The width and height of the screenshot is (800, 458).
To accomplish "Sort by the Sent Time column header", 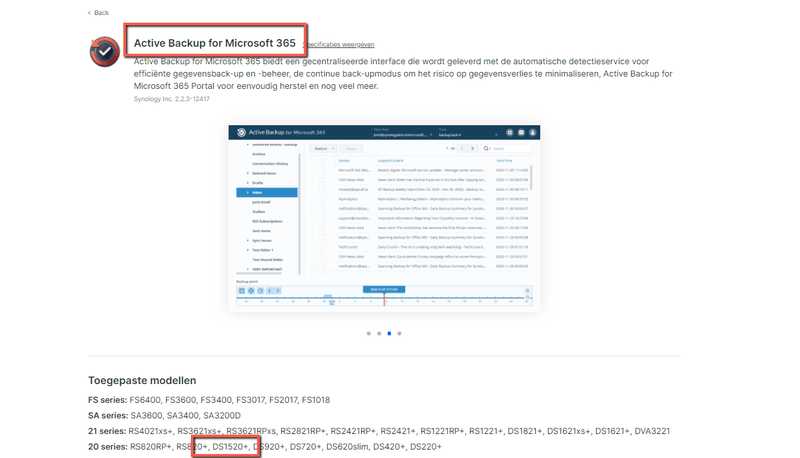I will point(504,161).
